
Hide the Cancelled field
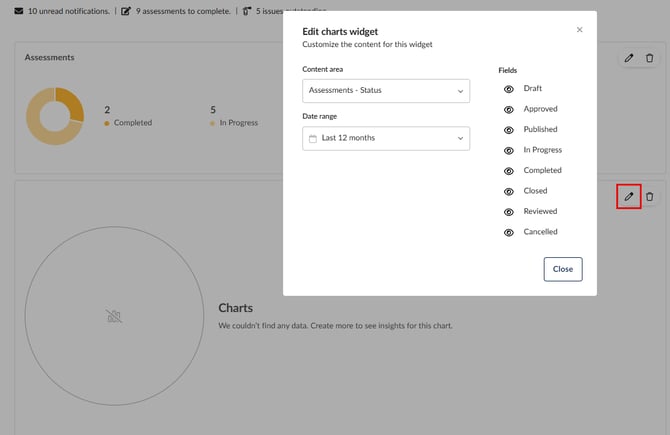click(x=509, y=232)
